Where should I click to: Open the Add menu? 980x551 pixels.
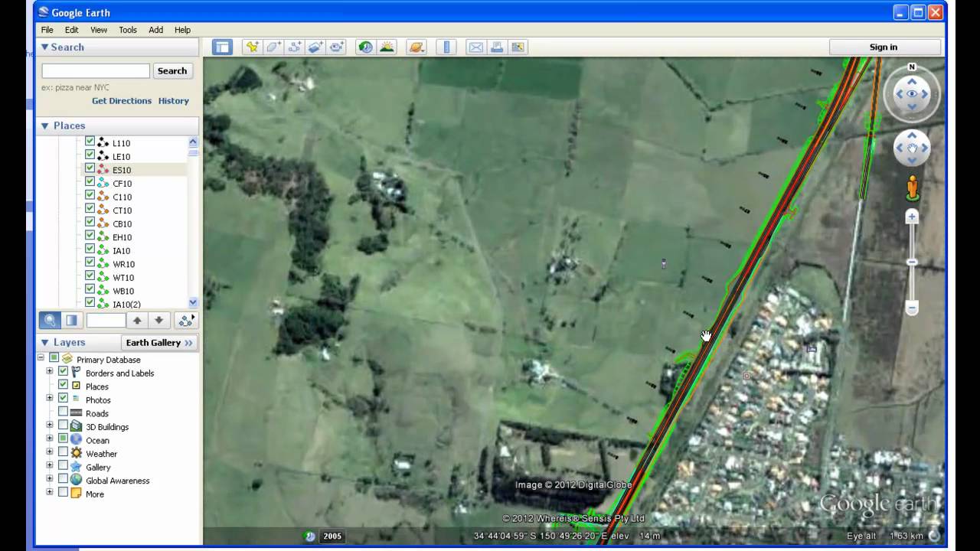(156, 30)
